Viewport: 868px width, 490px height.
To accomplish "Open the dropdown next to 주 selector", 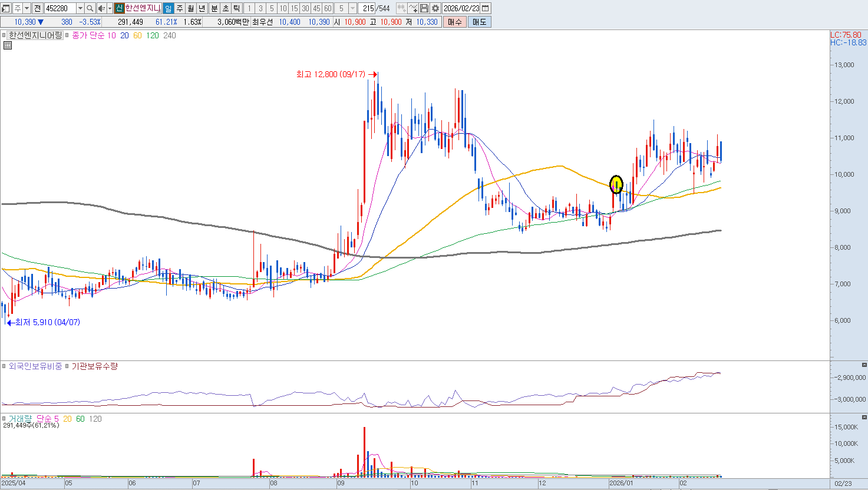I will click(27, 8).
